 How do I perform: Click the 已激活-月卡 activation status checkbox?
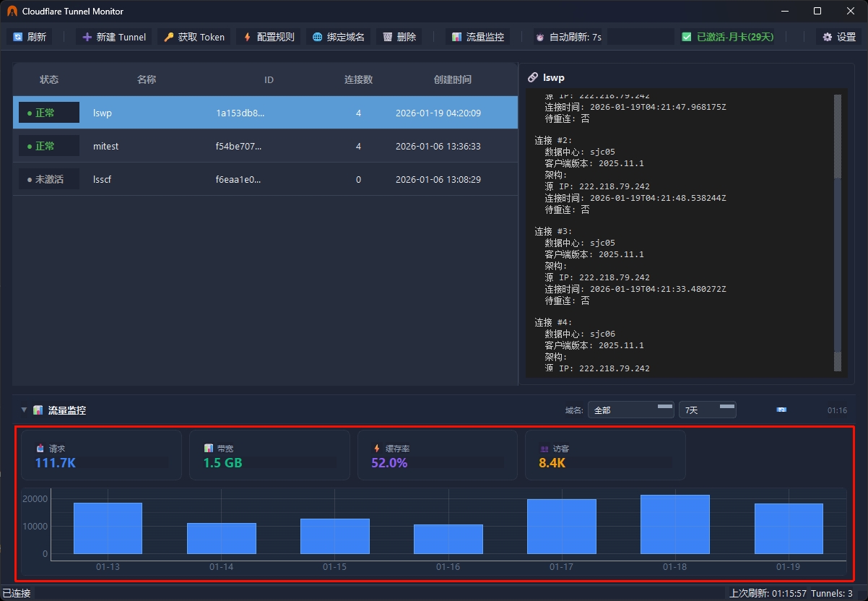pos(687,37)
